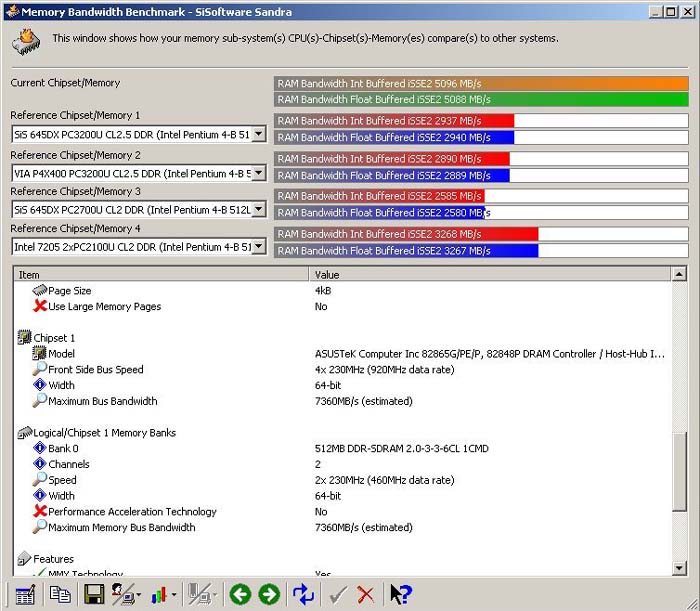Click the orange Int Buffered 5096 MB/s bar
The height and width of the screenshot is (611, 700).
(x=481, y=83)
